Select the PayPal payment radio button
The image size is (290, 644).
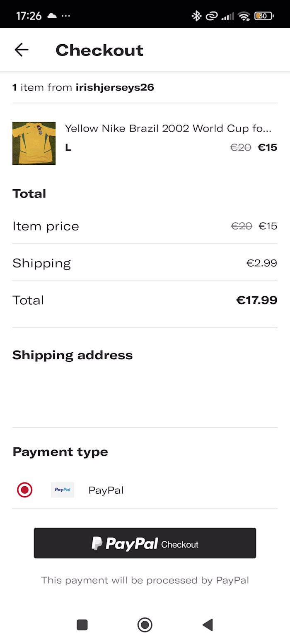click(x=24, y=490)
